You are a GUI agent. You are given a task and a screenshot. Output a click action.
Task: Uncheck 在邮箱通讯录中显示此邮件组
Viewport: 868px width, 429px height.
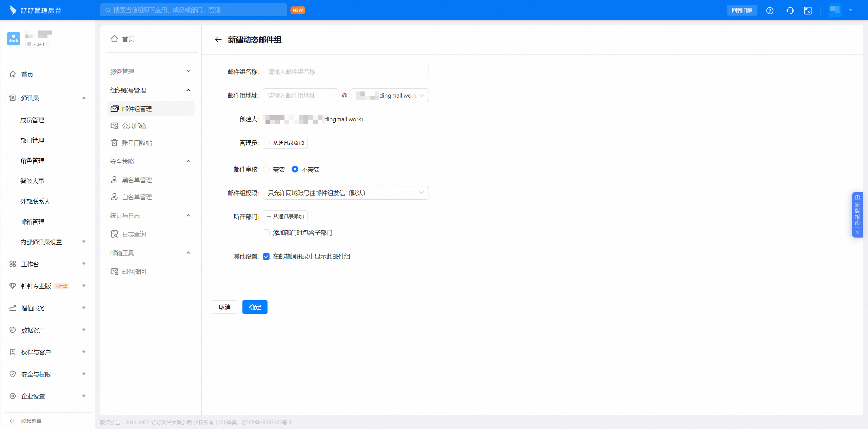click(266, 257)
